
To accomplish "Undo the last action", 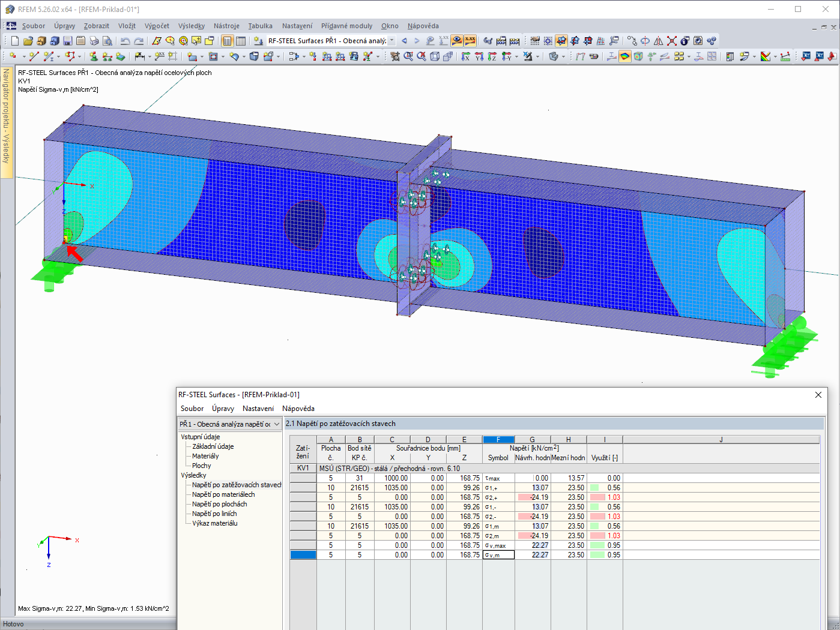I will click(125, 41).
